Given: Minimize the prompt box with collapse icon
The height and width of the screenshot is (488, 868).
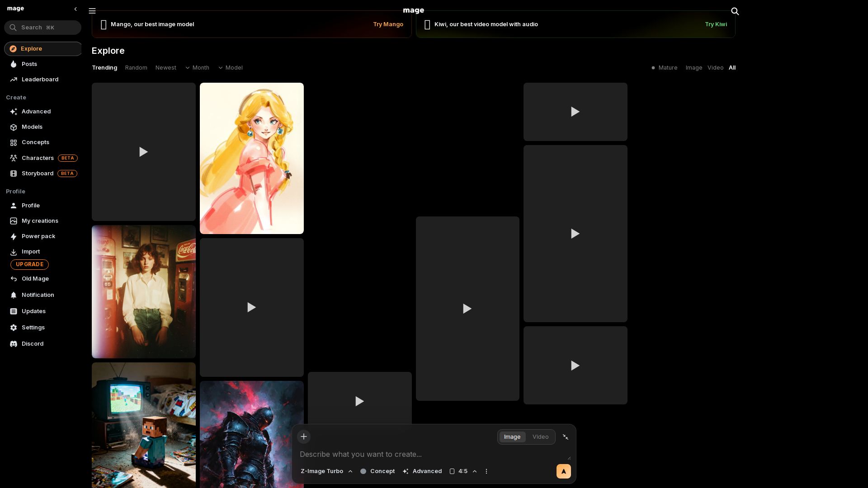Looking at the screenshot, I should pyautogui.click(x=566, y=437).
